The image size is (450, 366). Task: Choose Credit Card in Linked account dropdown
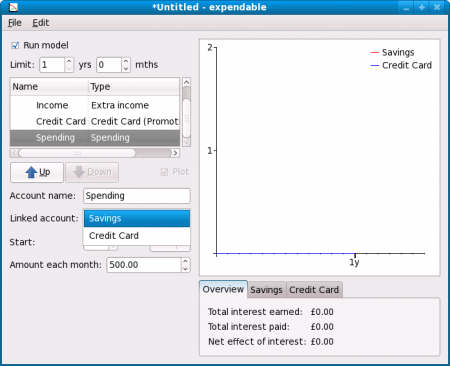(137, 236)
